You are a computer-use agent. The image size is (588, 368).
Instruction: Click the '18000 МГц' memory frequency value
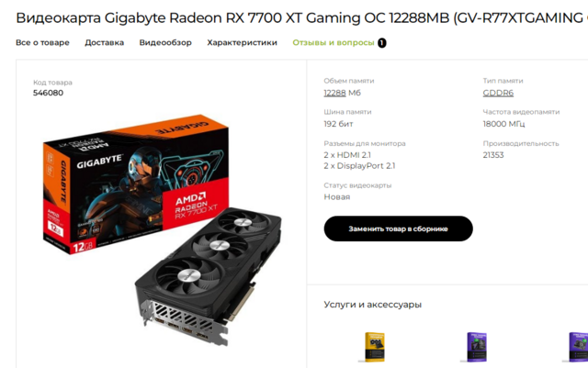[503, 124]
